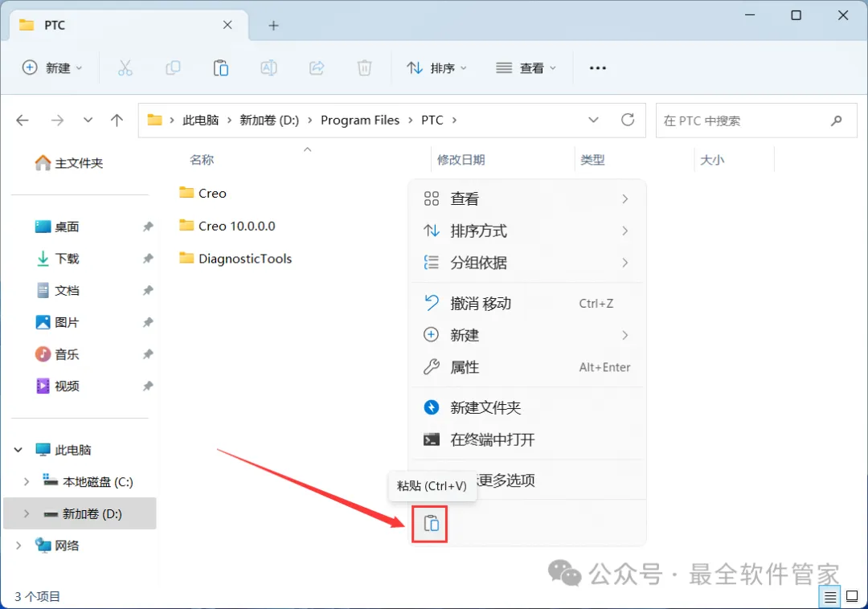
Task: Expand 本地磁盘 (C:) tree node
Action: [x=26, y=482]
